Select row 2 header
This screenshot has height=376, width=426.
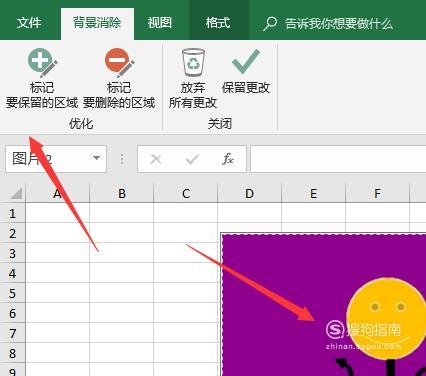point(13,233)
